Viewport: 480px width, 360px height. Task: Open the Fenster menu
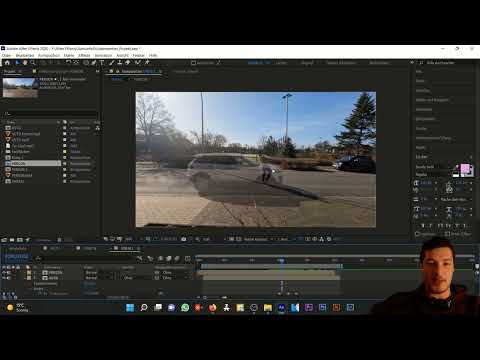click(x=138, y=55)
